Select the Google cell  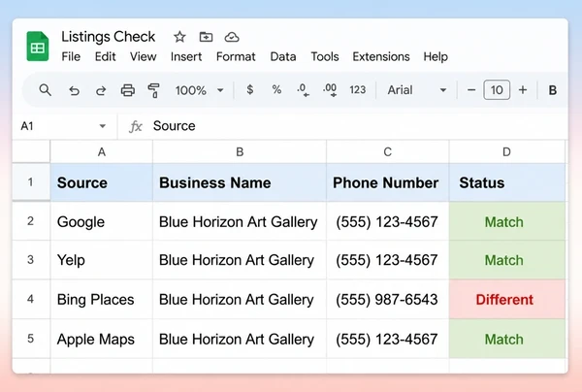coord(101,221)
